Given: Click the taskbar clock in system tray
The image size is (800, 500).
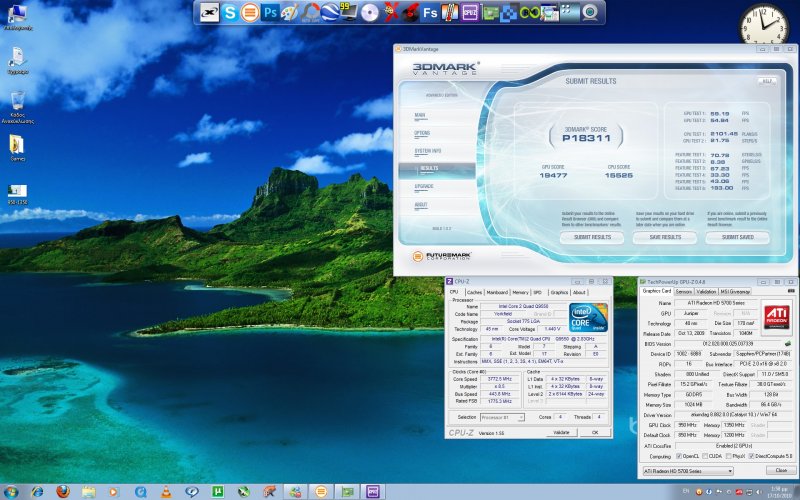Looking at the screenshot, I should (779, 492).
